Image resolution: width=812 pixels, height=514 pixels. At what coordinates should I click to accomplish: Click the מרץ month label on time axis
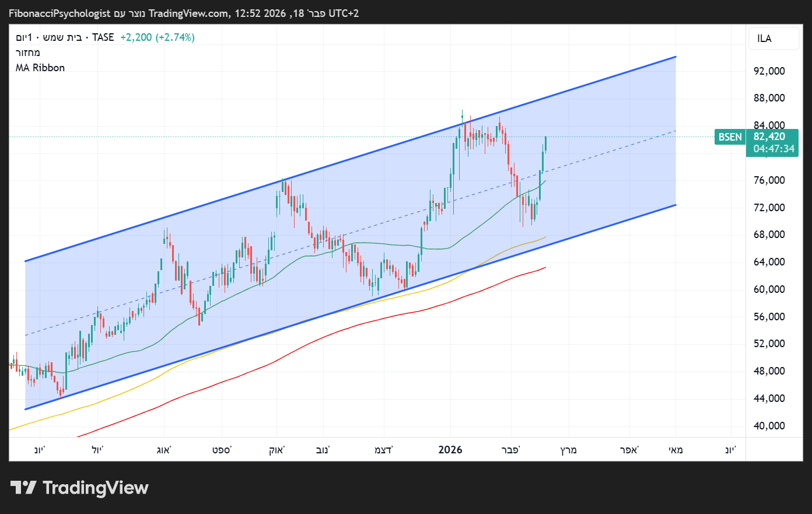click(x=569, y=450)
